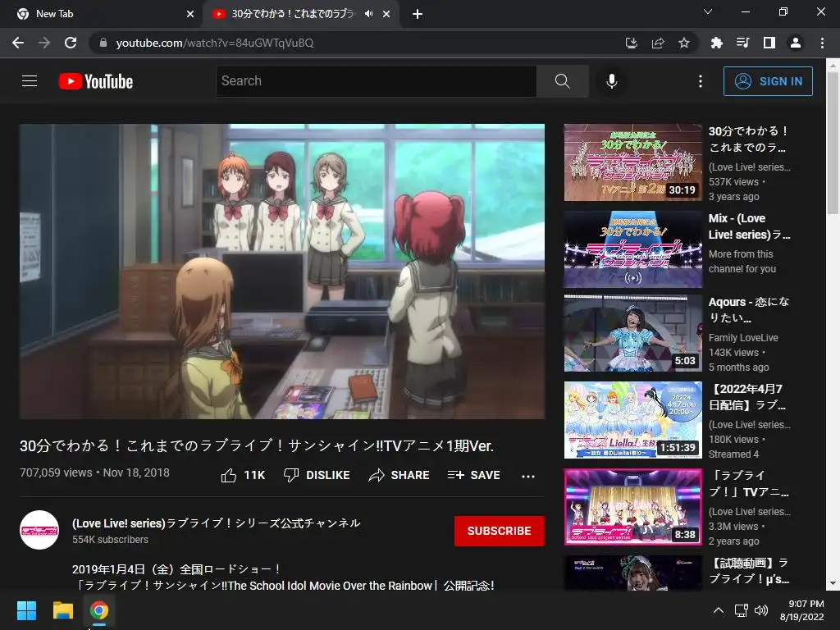Click Chrome icon in taskbar
Viewport: 840px width, 630px height.
point(99,610)
